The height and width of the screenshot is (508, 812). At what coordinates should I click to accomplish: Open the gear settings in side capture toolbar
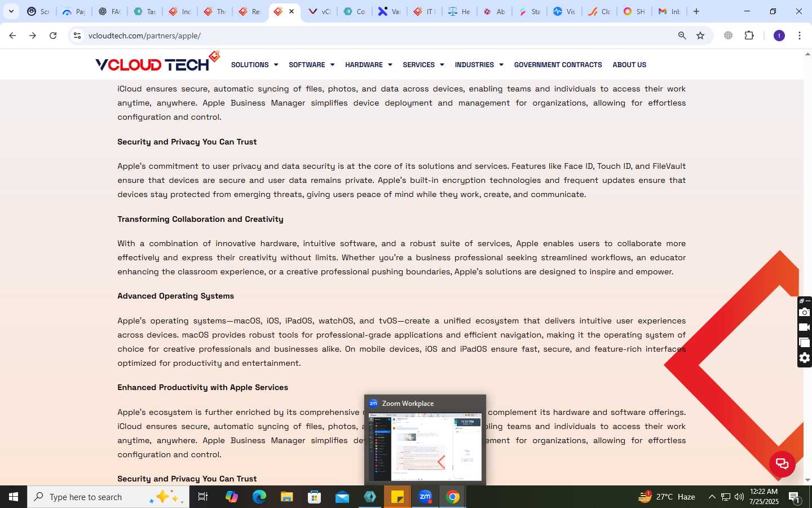pyautogui.click(x=805, y=358)
